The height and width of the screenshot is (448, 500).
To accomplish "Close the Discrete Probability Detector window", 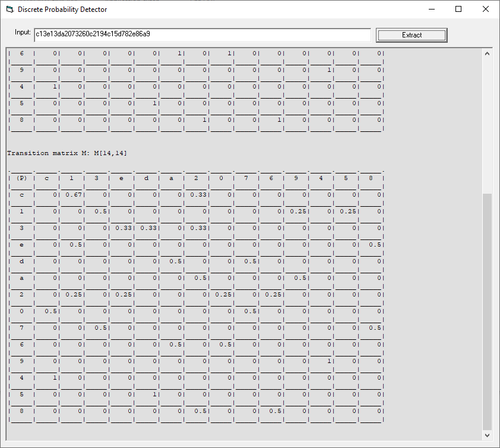I will [x=485, y=10].
